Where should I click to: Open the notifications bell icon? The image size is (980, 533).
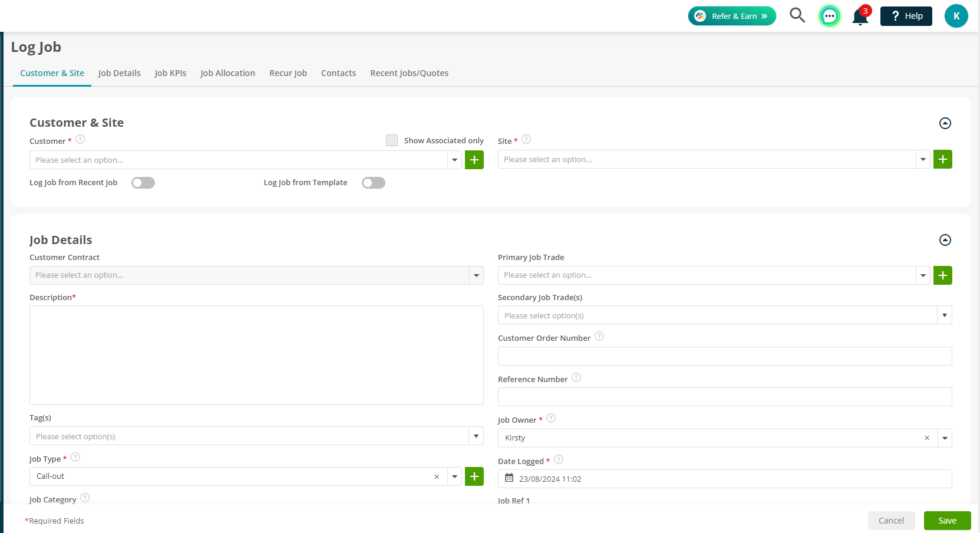(860, 17)
